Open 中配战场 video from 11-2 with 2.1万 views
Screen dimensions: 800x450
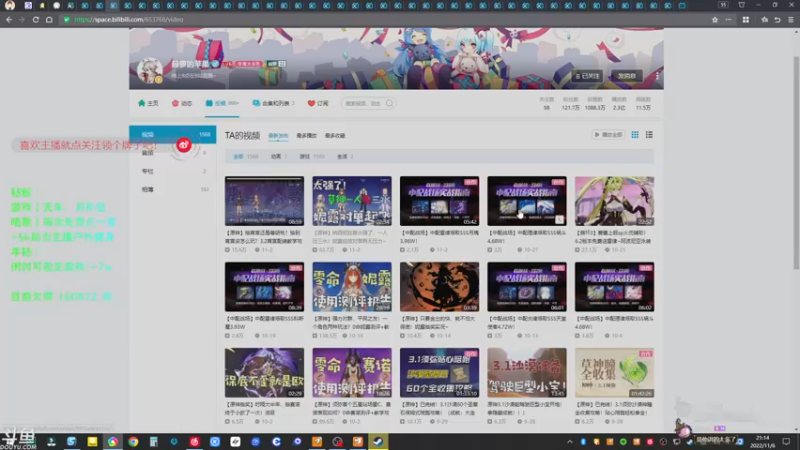pos(439,201)
